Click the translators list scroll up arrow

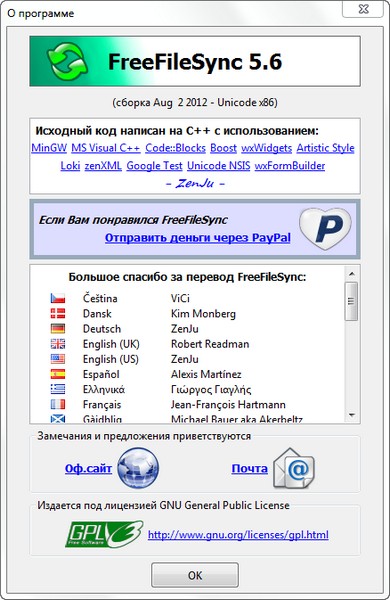point(351,274)
